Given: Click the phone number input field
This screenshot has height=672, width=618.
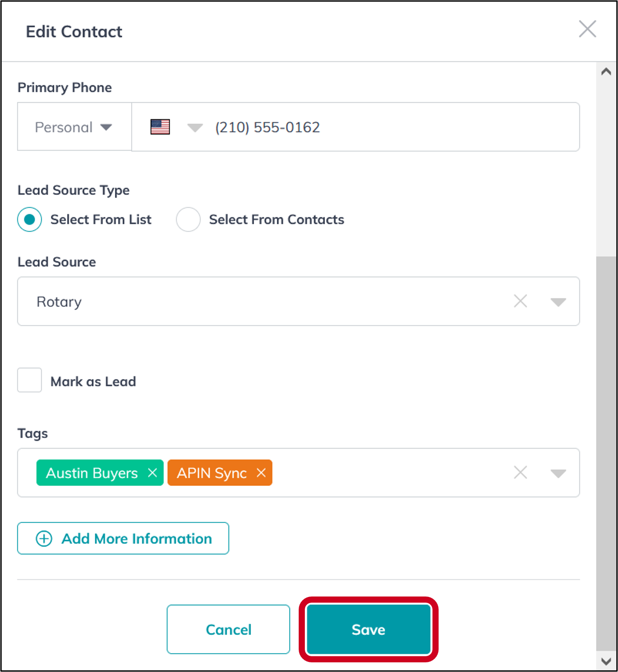Looking at the screenshot, I should tap(395, 127).
